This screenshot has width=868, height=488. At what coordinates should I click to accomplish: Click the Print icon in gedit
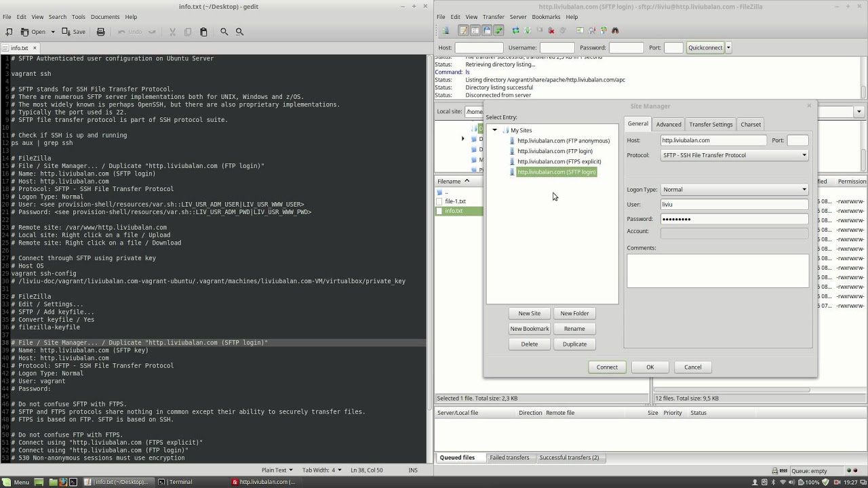point(100,32)
